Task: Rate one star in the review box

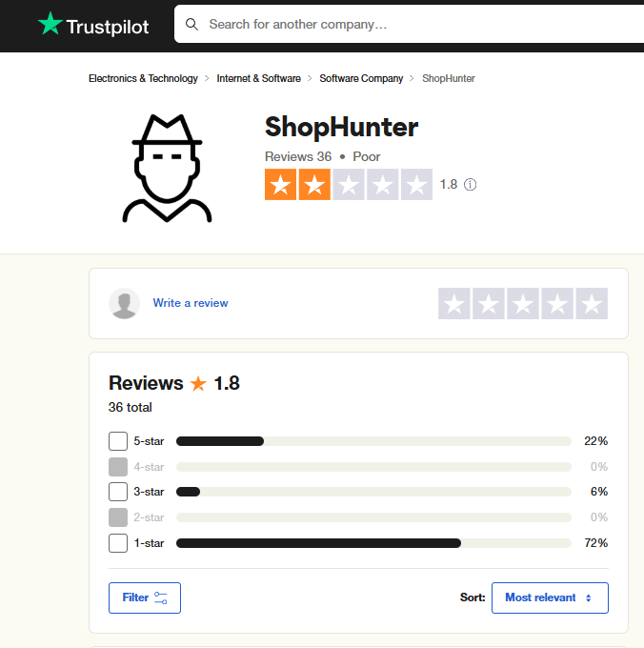Action: click(454, 303)
